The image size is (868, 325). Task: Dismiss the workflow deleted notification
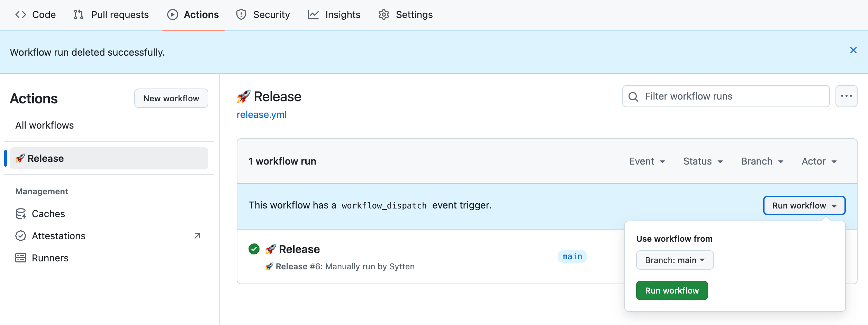point(853,50)
